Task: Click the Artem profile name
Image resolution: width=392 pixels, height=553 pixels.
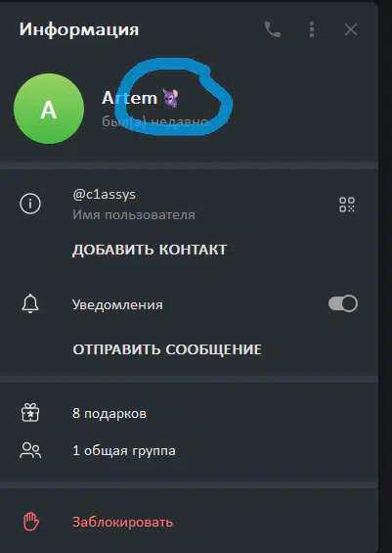Action: (x=129, y=98)
